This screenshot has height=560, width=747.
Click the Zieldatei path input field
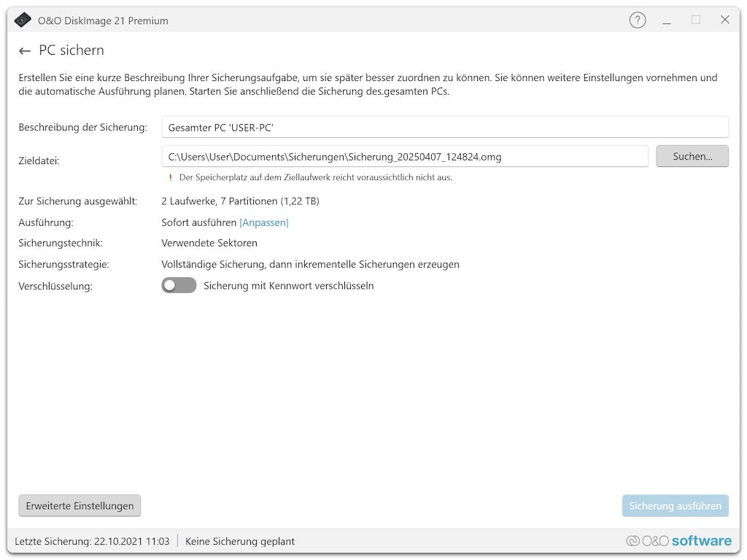pos(405,156)
